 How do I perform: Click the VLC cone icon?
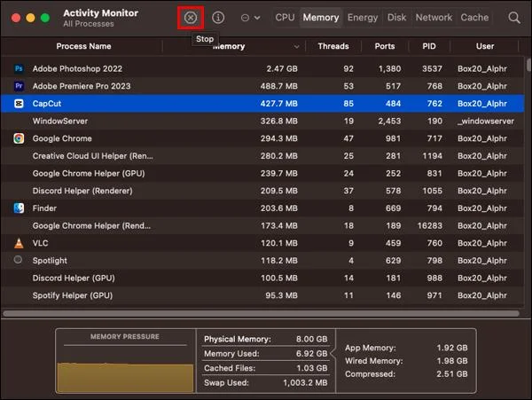point(19,243)
